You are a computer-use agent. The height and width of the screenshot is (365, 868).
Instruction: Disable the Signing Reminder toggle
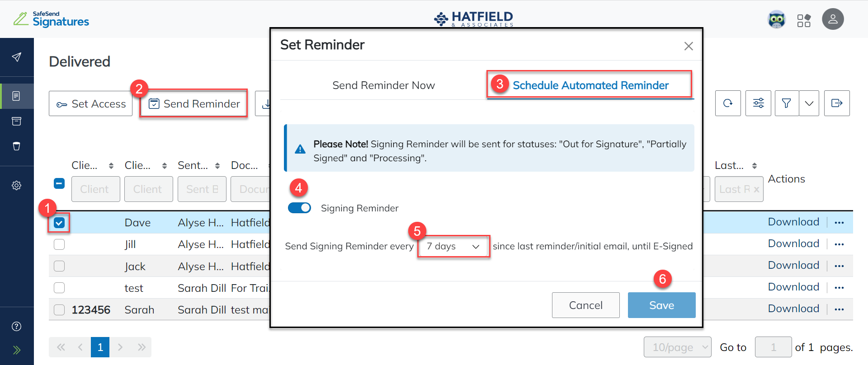point(299,208)
